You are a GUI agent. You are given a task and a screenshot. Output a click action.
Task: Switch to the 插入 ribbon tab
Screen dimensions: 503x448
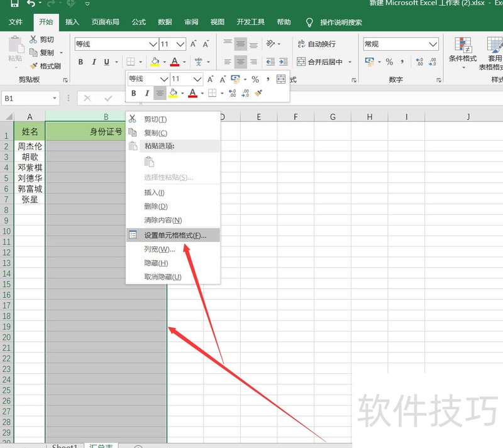pos(72,22)
